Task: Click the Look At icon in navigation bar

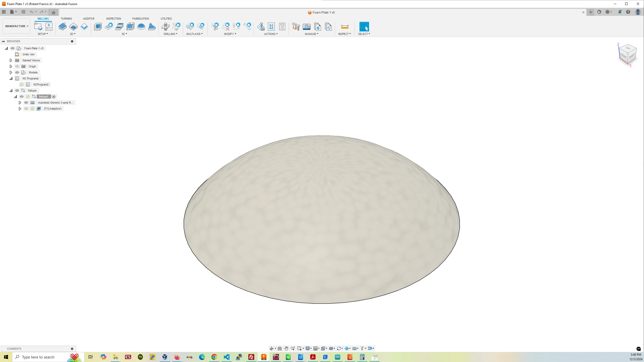Action: coord(279,348)
